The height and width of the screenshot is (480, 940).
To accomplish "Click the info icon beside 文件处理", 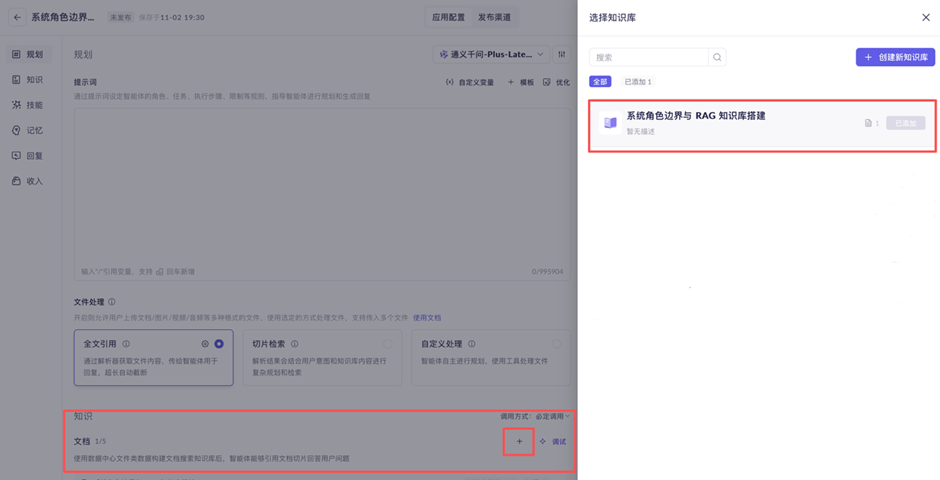I will click(112, 302).
